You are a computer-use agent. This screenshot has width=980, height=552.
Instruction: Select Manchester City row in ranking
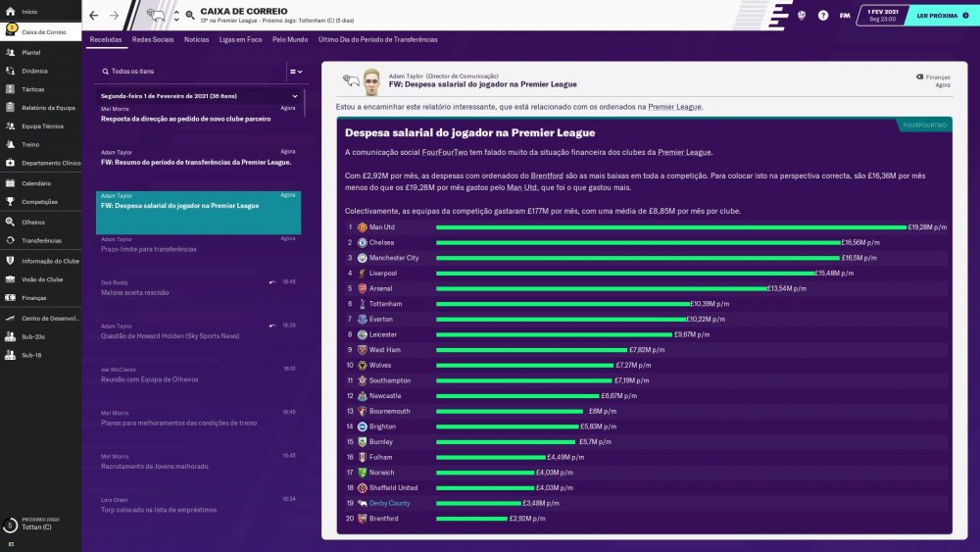point(645,258)
